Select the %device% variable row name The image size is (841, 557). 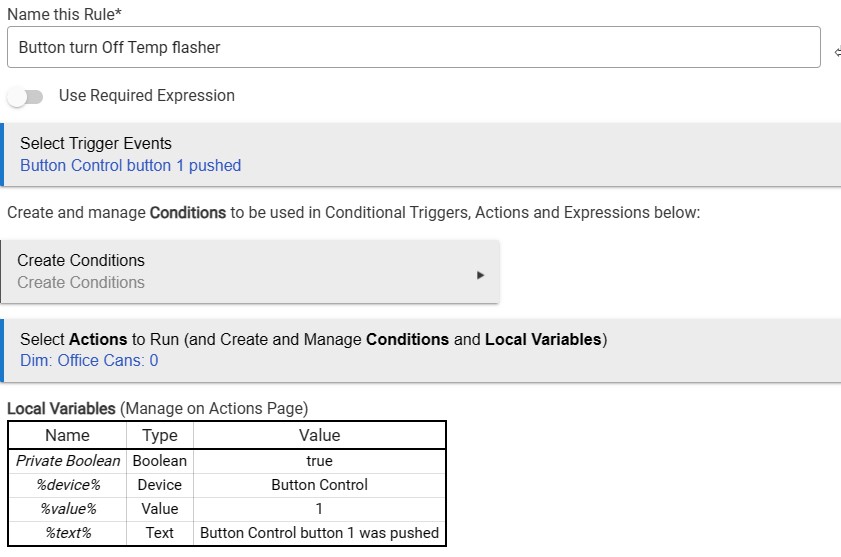point(68,485)
